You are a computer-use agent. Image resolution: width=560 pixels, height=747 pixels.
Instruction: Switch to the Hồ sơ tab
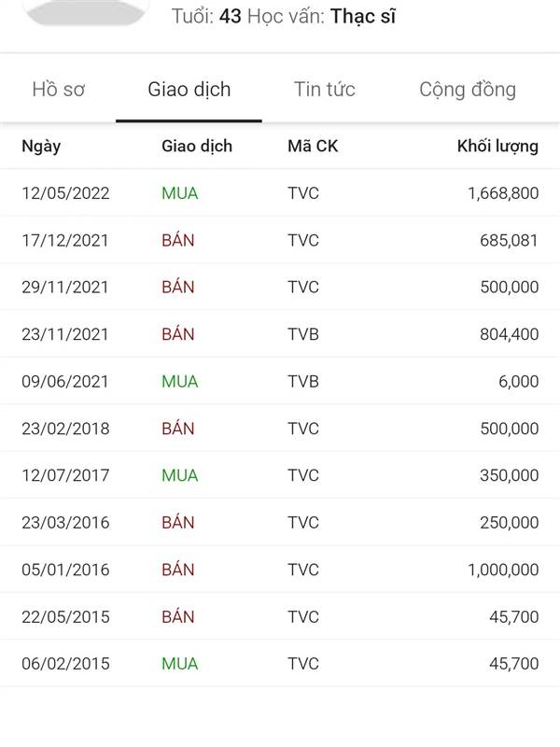(x=58, y=90)
